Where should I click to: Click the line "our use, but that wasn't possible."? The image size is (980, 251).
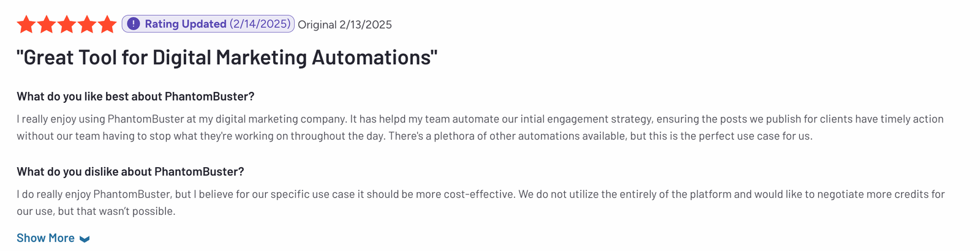(x=96, y=211)
